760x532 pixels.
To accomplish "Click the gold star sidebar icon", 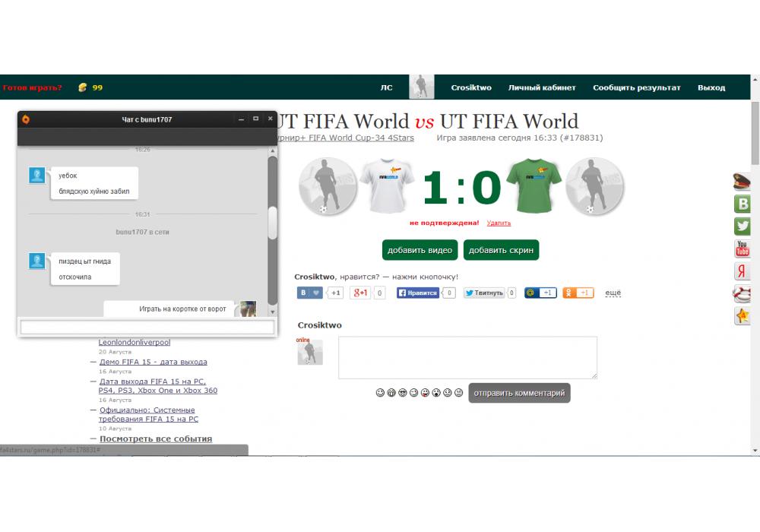I will click(x=742, y=316).
